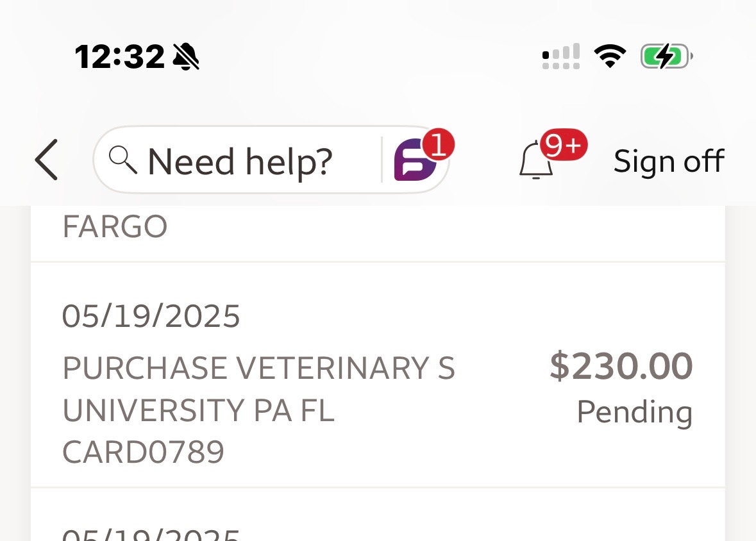
Task: Tap the Pending status label
Action: (x=634, y=412)
